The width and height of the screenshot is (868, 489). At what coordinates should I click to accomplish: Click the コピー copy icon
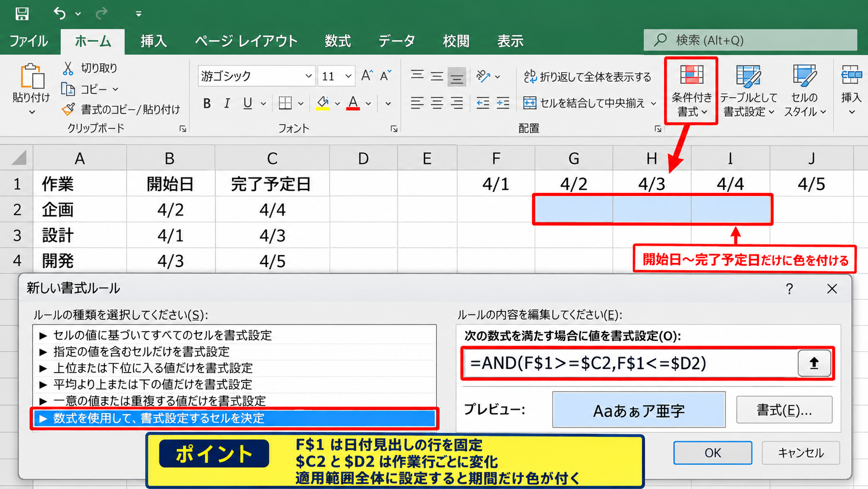tap(68, 89)
